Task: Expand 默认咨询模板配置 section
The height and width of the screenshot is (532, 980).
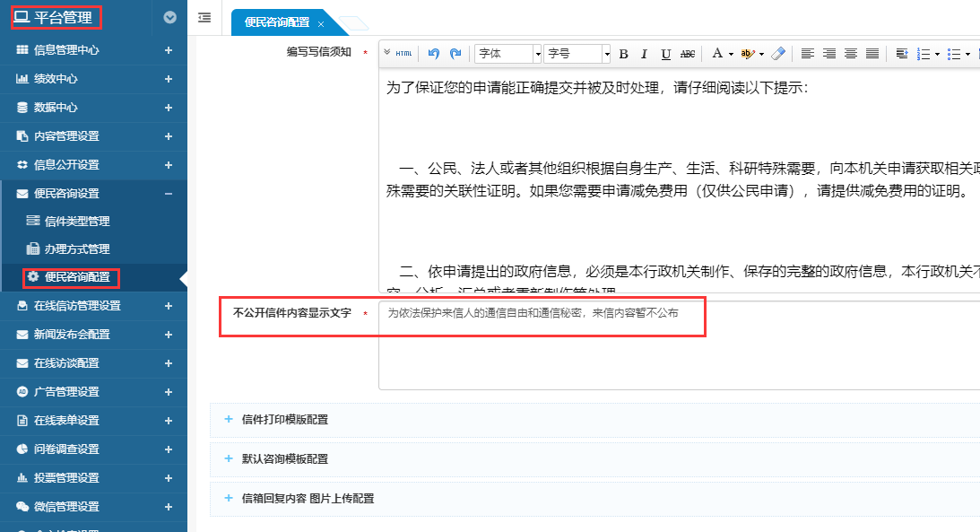Action: (284, 458)
